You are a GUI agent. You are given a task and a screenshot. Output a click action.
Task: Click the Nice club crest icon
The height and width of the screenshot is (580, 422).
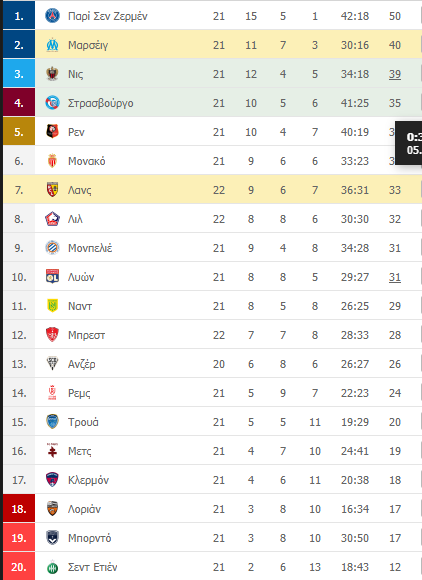53,74
